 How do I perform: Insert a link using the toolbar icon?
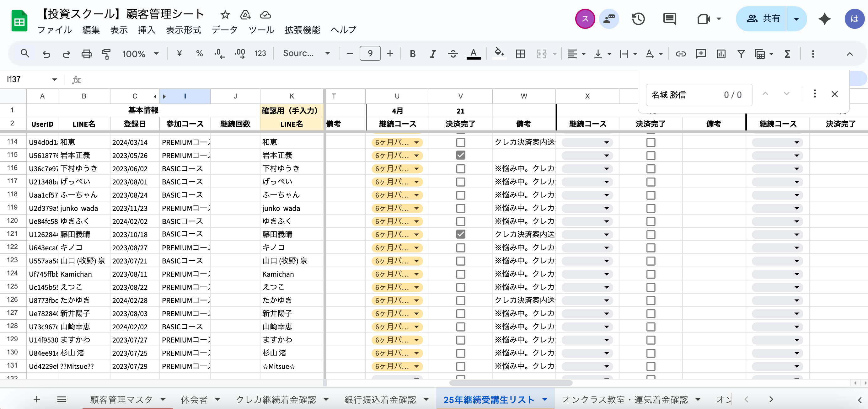[x=680, y=53]
